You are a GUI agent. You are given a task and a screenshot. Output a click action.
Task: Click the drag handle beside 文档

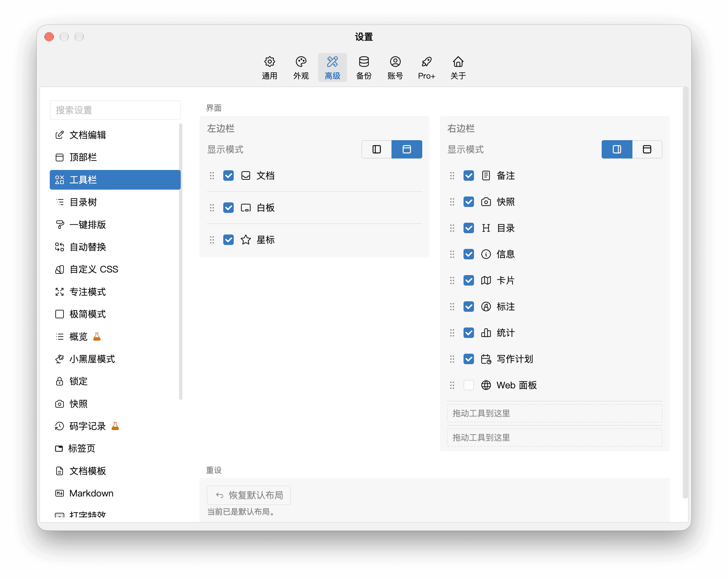coord(212,176)
